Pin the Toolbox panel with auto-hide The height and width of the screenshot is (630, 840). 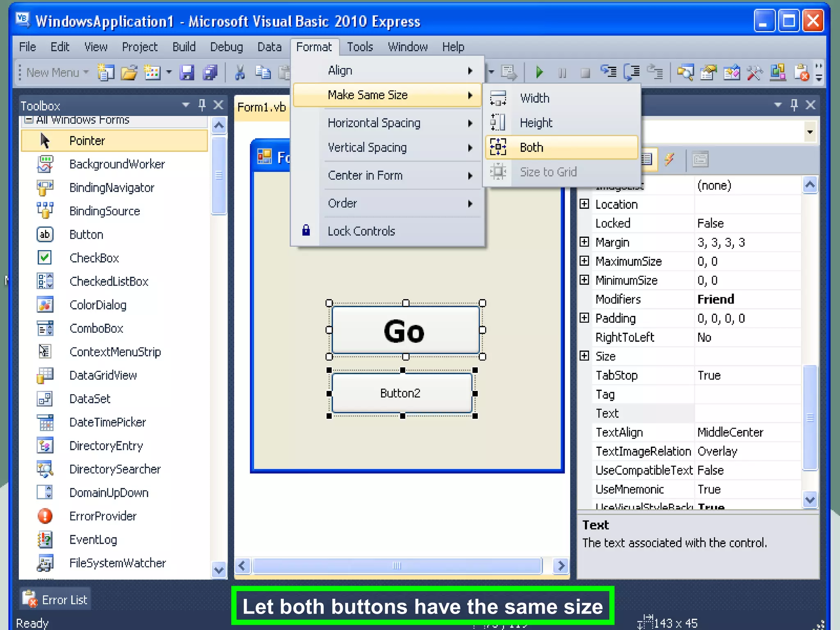point(202,105)
